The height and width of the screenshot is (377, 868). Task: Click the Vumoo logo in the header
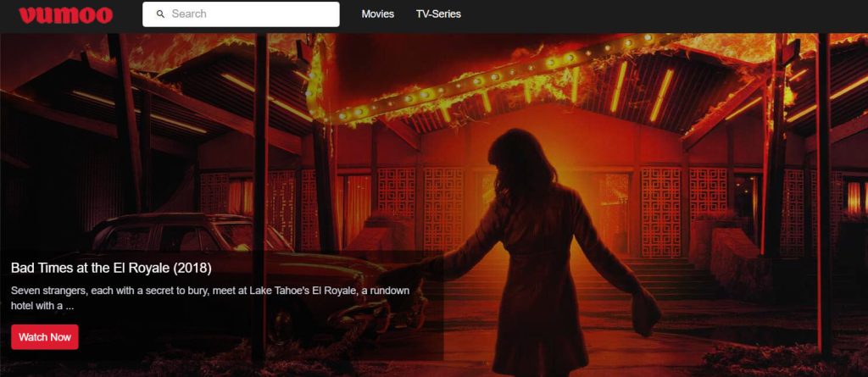pyautogui.click(x=65, y=14)
